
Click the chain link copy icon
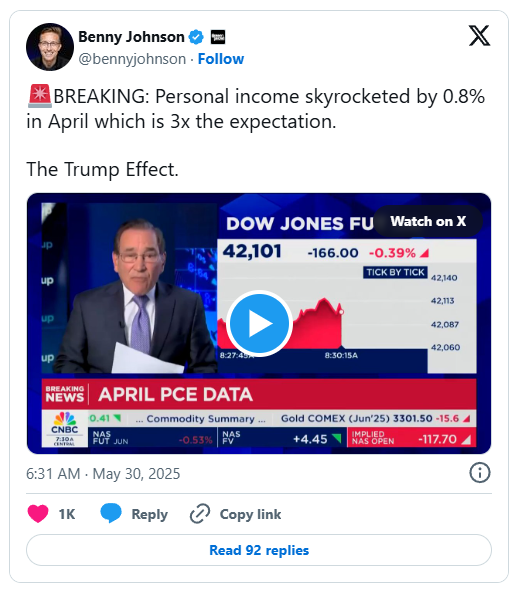(200, 514)
